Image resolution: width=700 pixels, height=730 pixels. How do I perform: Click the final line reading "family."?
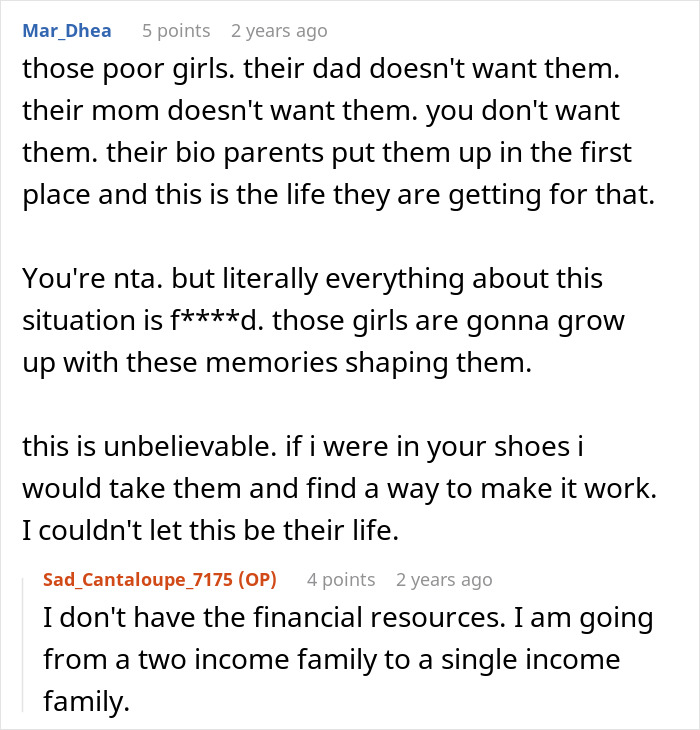pos(87,702)
